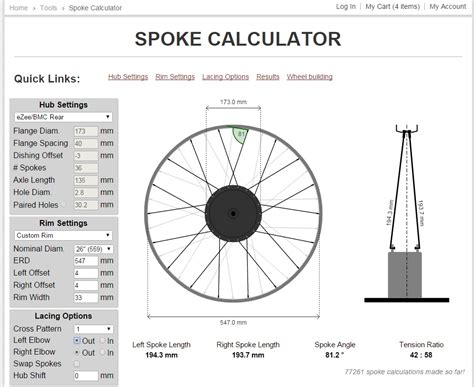The height and width of the screenshot is (387, 474).
Task: Jump to Hub Settings quick link
Action: tap(128, 77)
